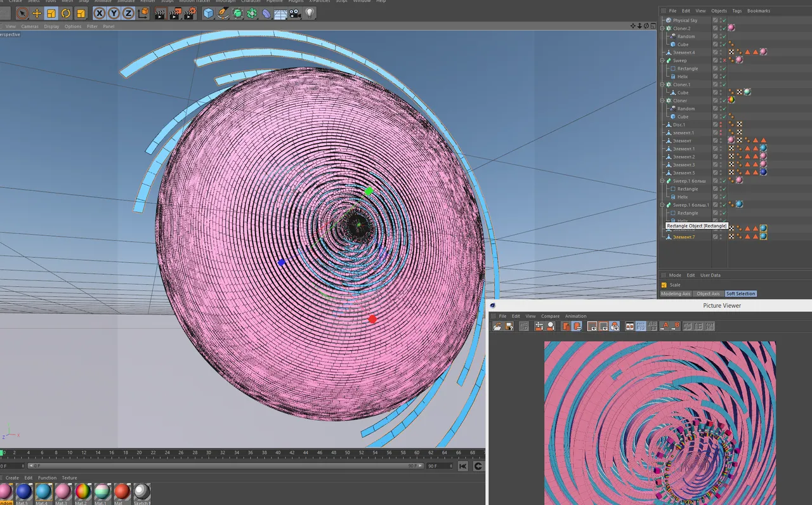
Task: Add a Cube primitive object
Action: [208, 13]
